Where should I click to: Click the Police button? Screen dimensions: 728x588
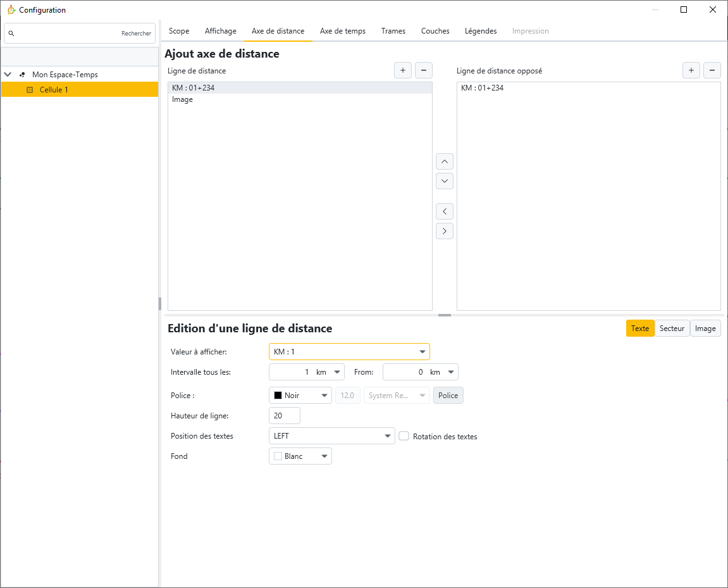pos(448,396)
